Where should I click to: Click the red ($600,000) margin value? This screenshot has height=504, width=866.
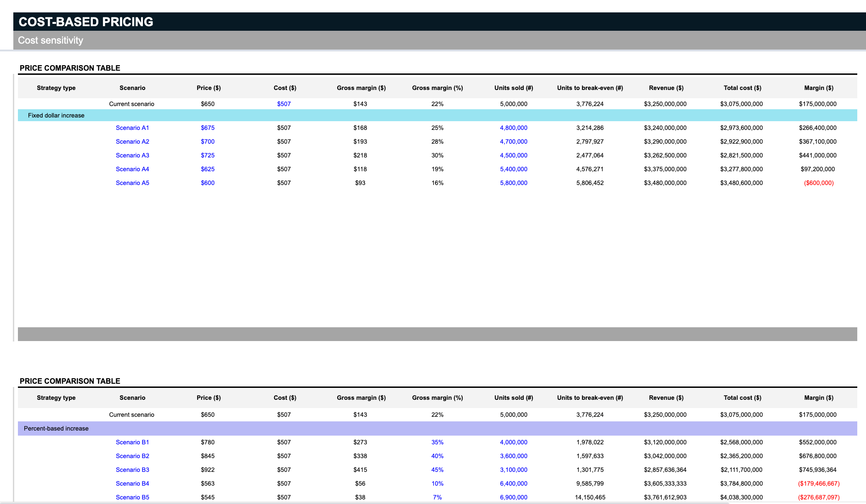coord(818,183)
